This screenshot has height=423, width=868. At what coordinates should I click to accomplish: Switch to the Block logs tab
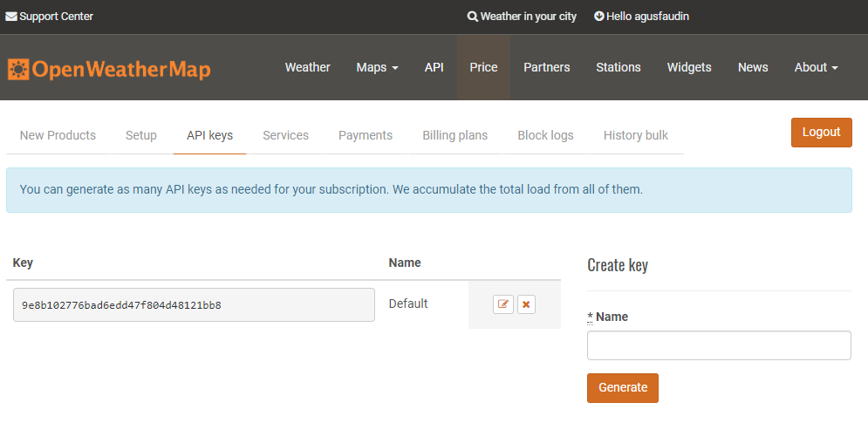[x=545, y=136]
